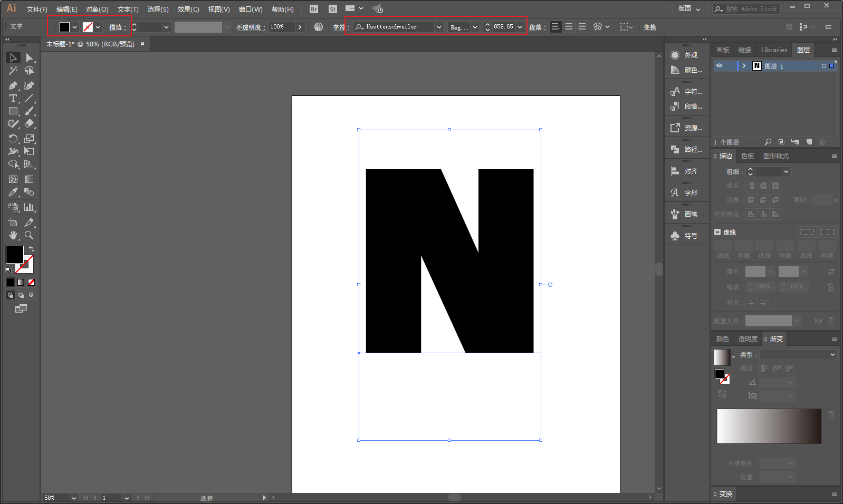This screenshot has width=843, height=504.
Task: Open the 文件(F) menu
Action: pos(37,9)
